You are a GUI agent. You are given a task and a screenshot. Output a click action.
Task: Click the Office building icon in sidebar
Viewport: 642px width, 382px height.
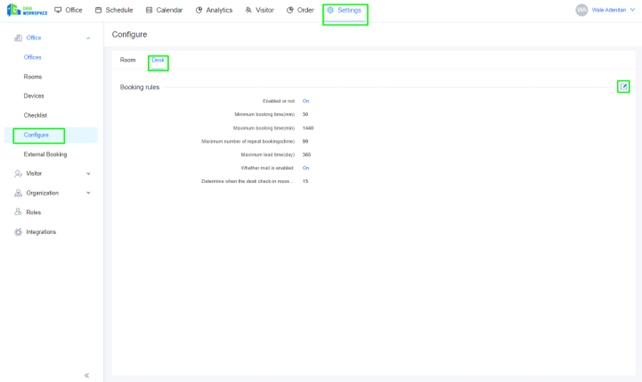(x=18, y=38)
